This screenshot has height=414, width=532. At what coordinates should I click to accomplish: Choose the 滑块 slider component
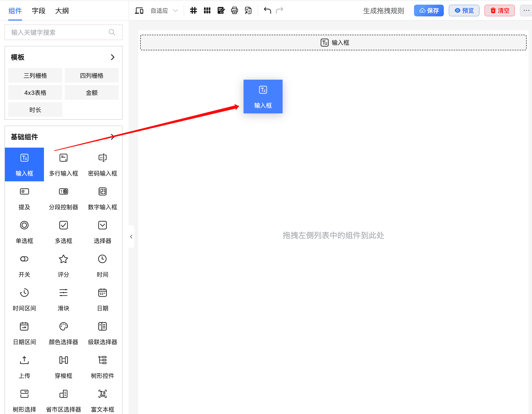point(64,299)
